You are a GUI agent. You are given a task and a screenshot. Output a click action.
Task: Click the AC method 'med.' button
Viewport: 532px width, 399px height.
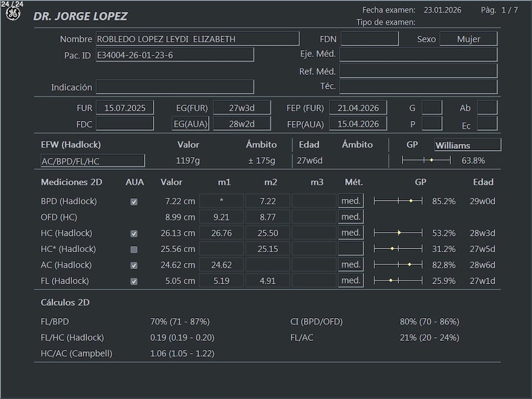(351, 265)
